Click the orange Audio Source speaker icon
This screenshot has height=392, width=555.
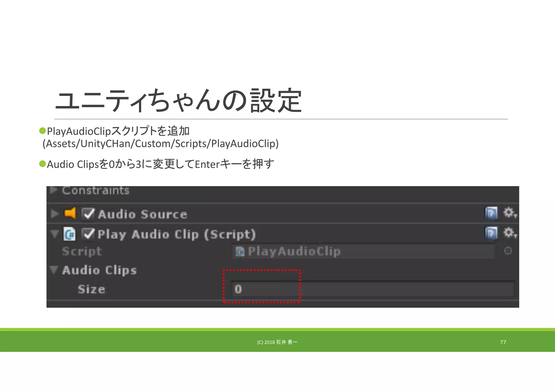pos(70,213)
